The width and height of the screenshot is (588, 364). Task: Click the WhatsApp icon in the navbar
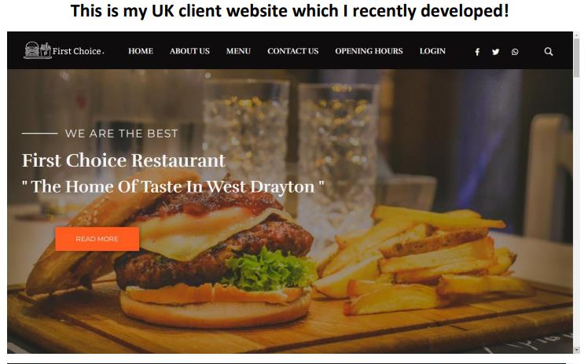tap(515, 52)
